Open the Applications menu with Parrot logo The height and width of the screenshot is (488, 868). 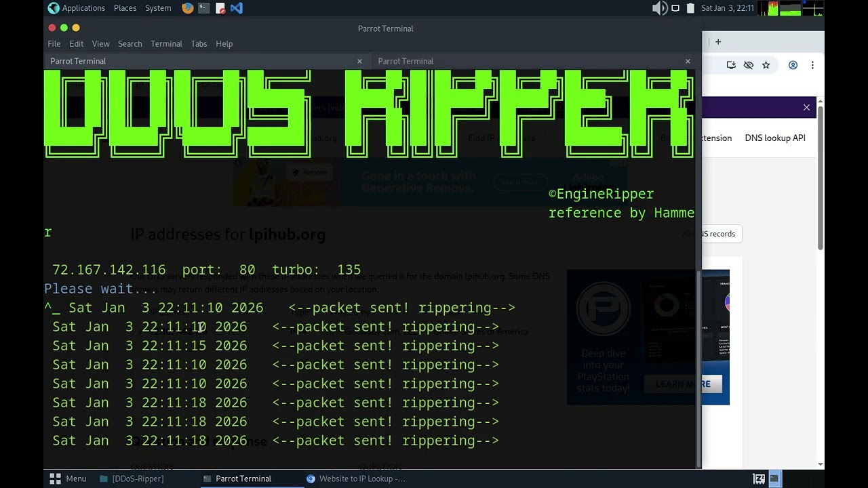77,8
